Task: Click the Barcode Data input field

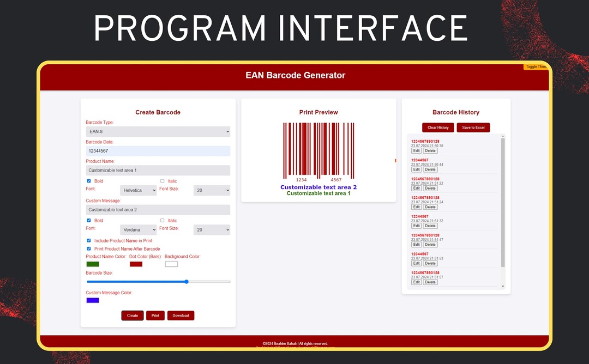Action: point(158,151)
